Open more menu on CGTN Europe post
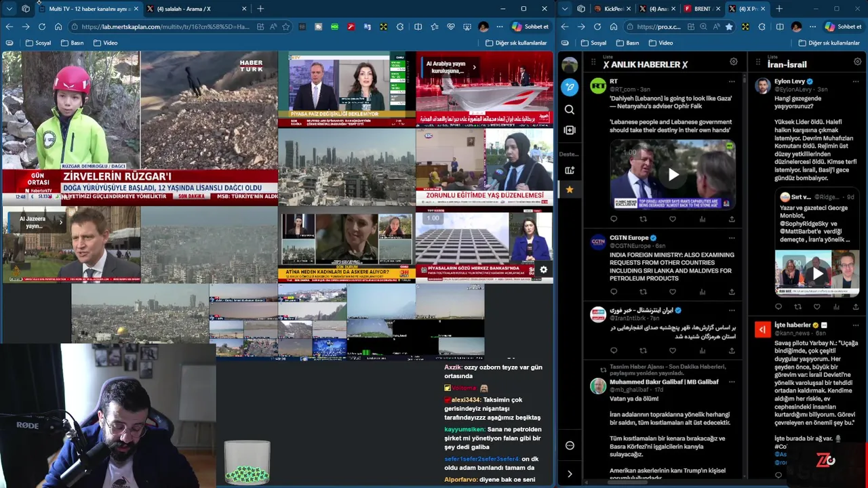 pos(732,238)
